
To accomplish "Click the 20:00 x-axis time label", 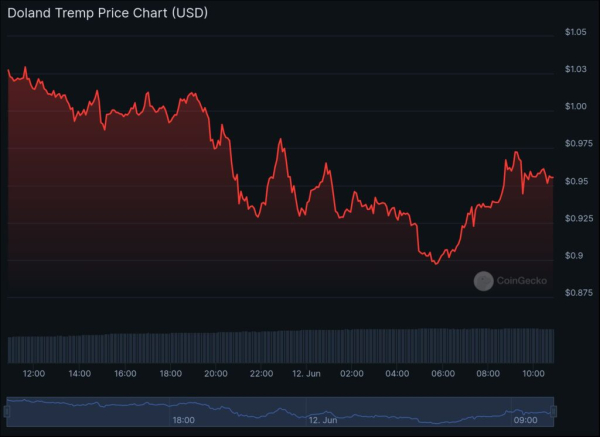I will 216,373.
